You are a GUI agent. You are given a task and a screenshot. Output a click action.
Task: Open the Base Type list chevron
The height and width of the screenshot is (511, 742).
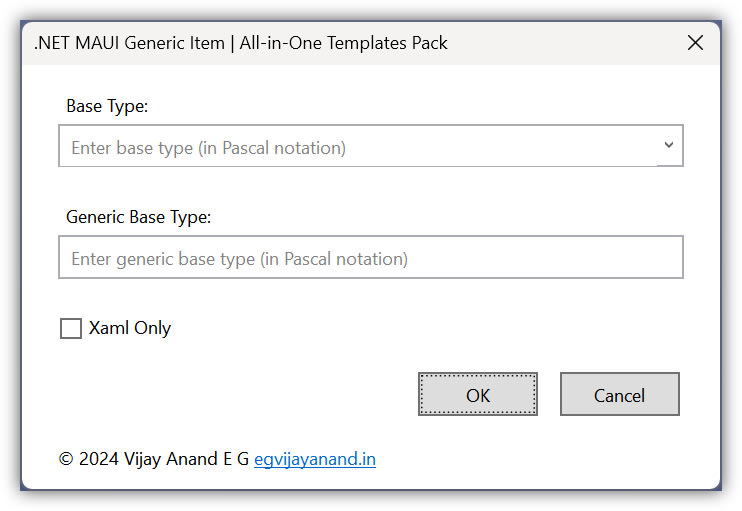tap(669, 146)
